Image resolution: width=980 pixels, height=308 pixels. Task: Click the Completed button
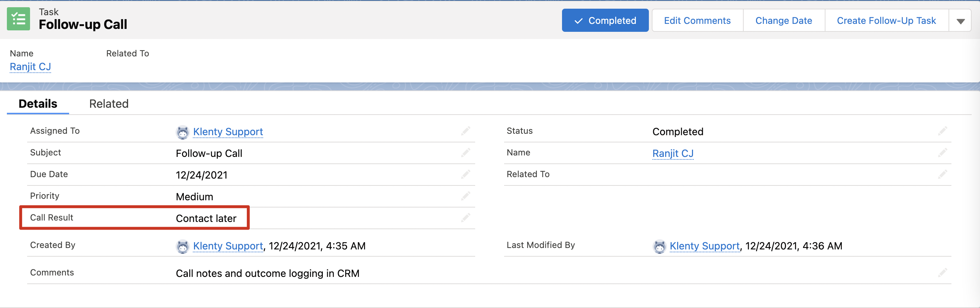pyautogui.click(x=605, y=21)
